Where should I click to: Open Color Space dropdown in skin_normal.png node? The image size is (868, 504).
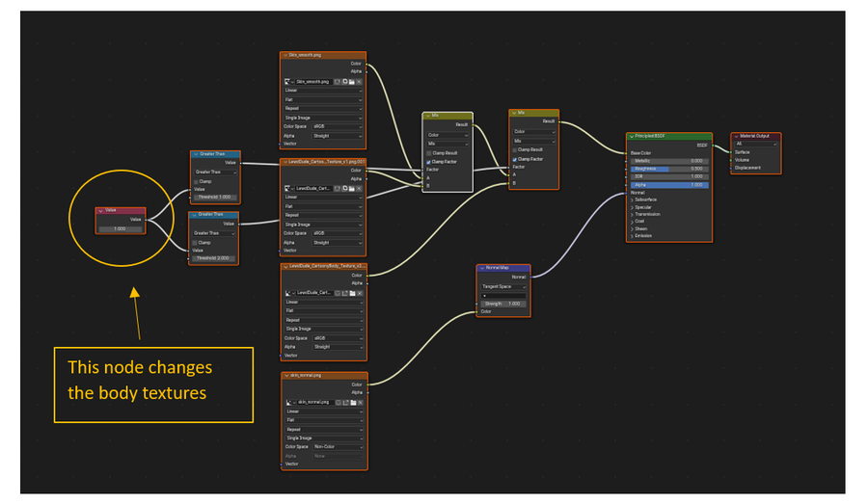[x=333, y=447]
